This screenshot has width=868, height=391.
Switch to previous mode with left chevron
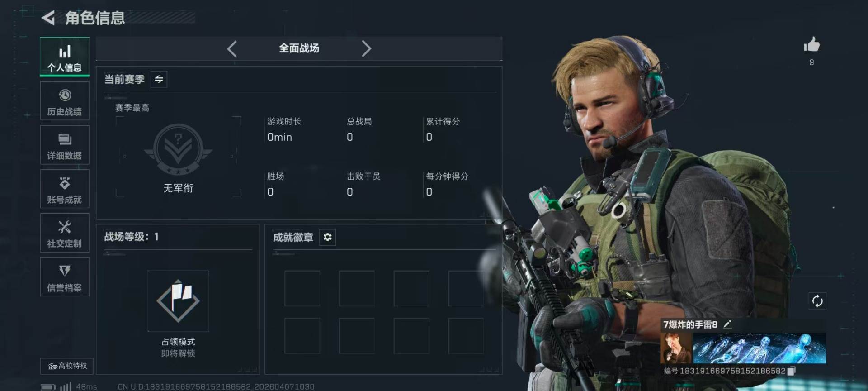[x=232, y=48]
